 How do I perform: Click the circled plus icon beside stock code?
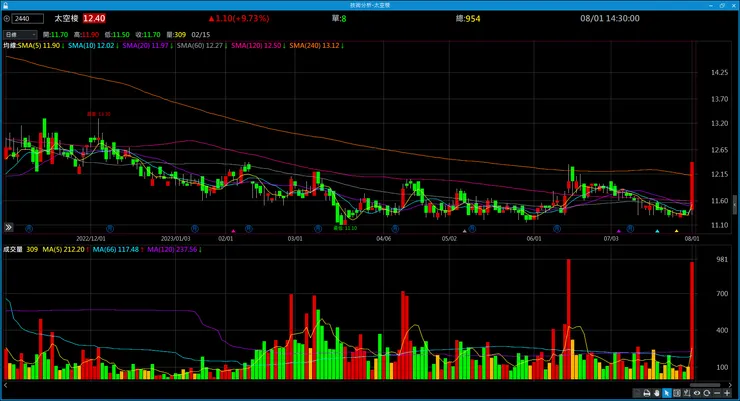coord(6,18)
